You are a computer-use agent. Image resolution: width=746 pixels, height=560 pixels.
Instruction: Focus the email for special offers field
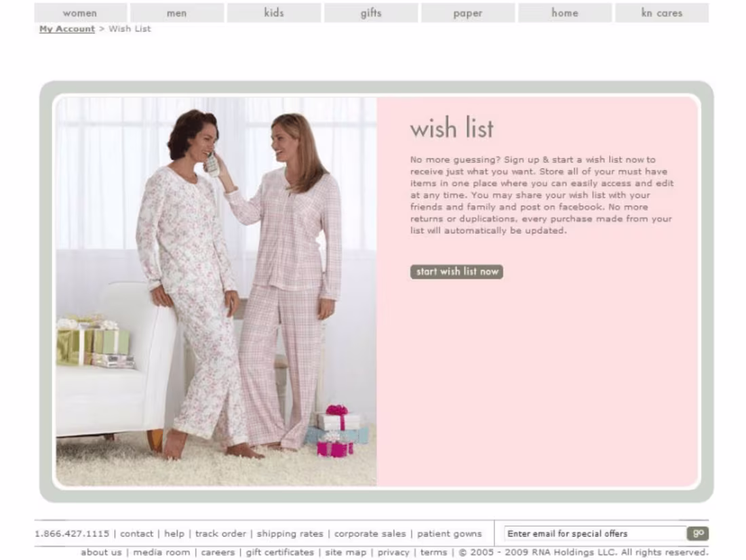[595, 534]
